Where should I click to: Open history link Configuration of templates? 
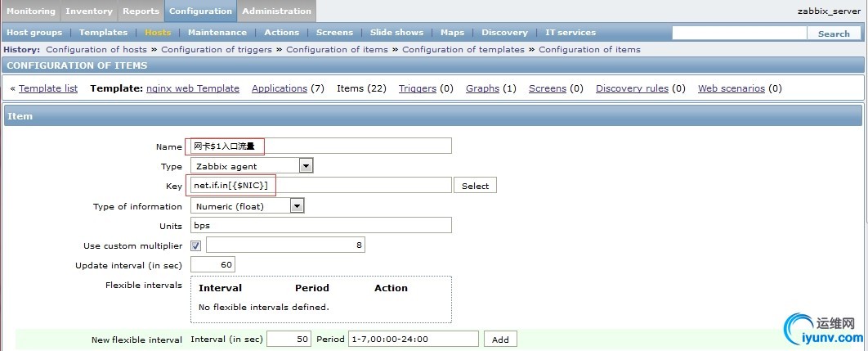point(463,49)
